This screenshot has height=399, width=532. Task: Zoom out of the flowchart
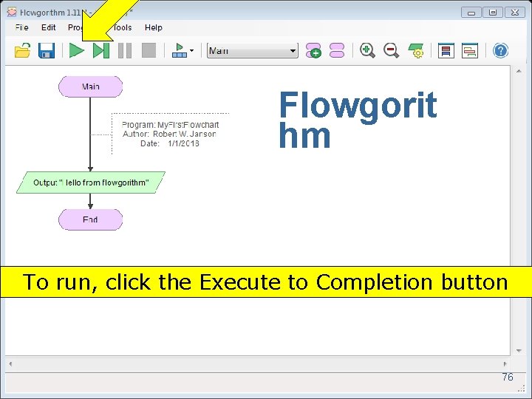click(x=391, y=51)
